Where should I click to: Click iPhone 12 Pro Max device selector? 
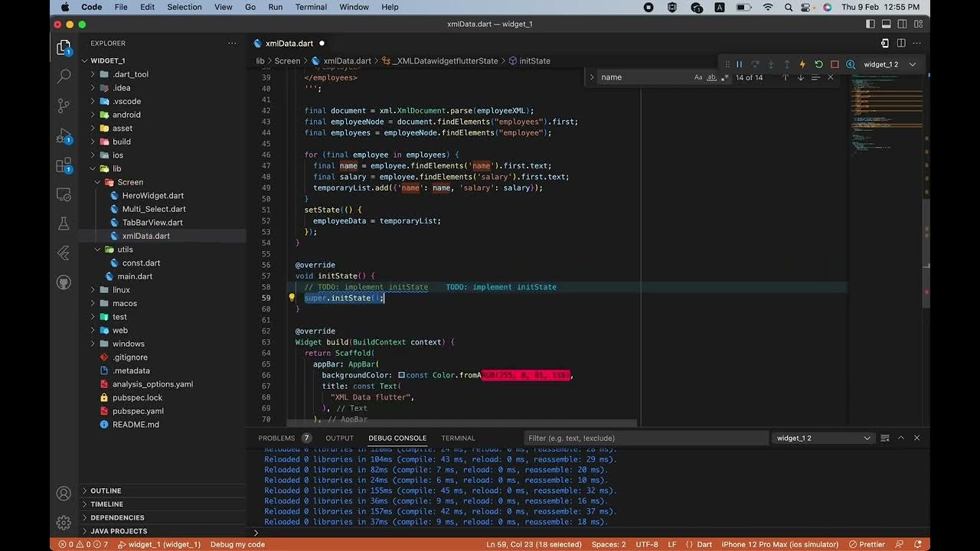click(x=779, y=544)
